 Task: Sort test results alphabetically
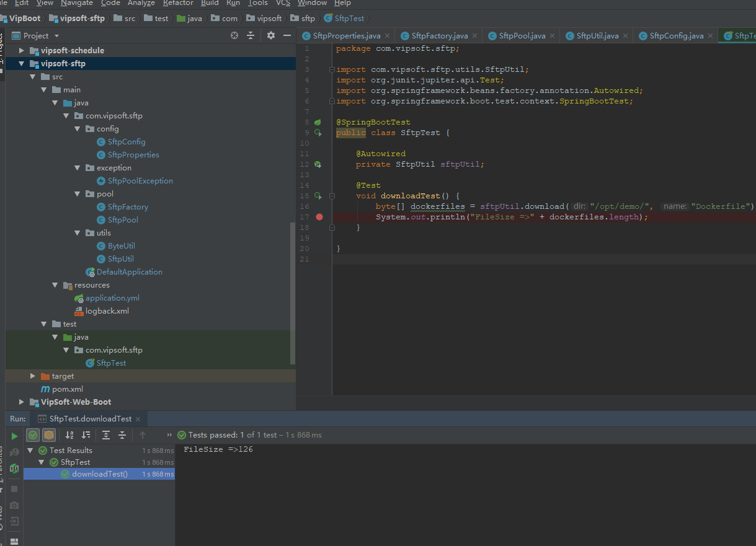69,435
